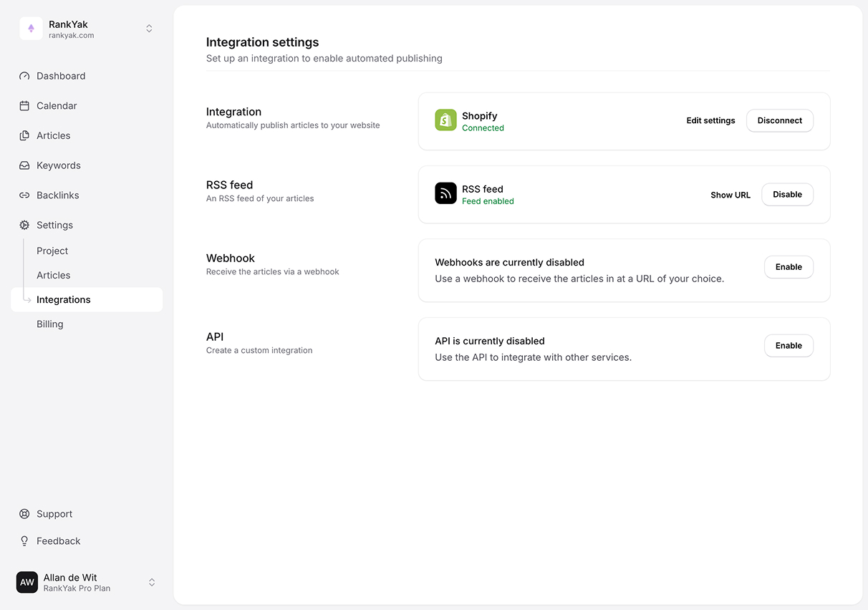The width and height of the screenshot is (868, 610).
Task: Click the Feedback lightbulb icon
Action: pyautogui.click(x=24, y=541)
